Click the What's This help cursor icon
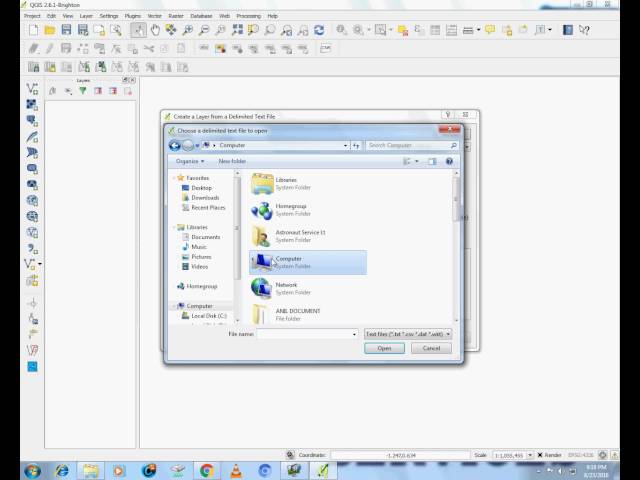 [x=584, y=30]
